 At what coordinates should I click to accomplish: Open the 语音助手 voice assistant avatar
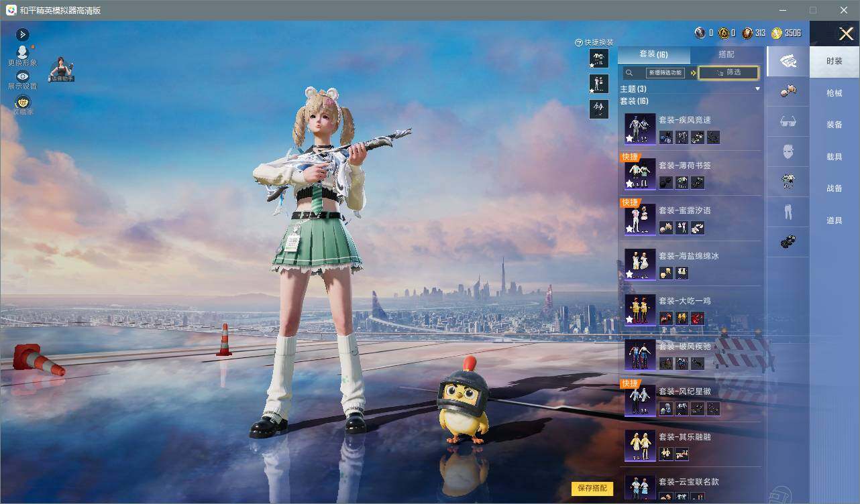[x=62, y=69]
